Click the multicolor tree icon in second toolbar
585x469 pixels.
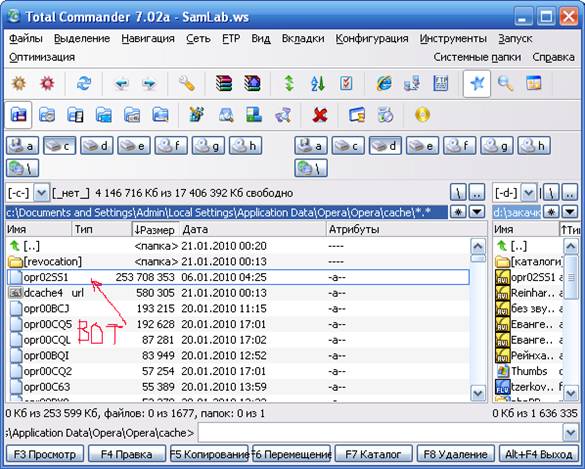(196, 115)
